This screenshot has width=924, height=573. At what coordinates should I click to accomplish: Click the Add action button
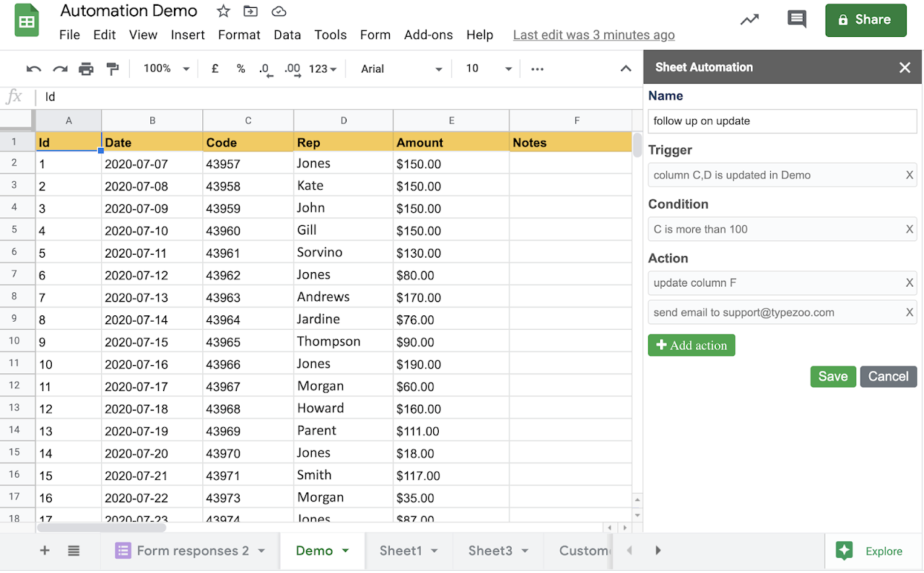pos(692,345)
